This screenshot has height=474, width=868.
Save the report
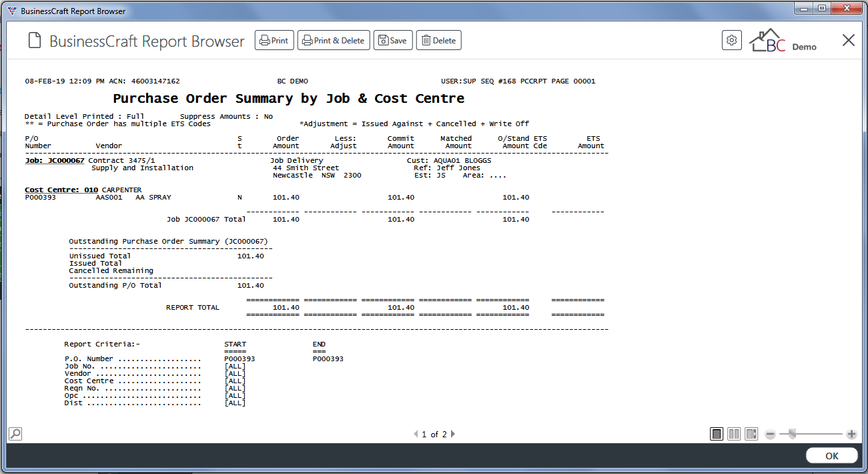[393, 41]
